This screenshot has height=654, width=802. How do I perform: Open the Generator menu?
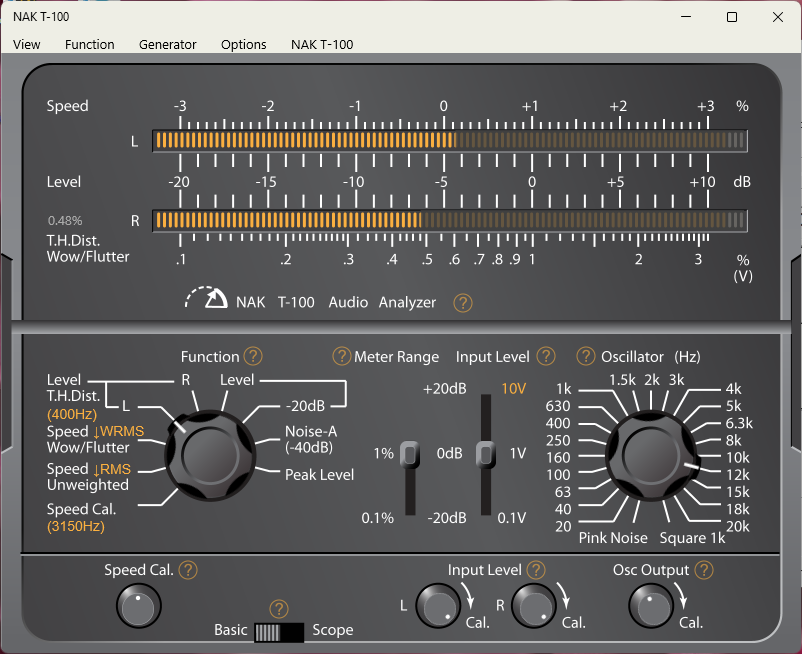[x=168, y=44]
